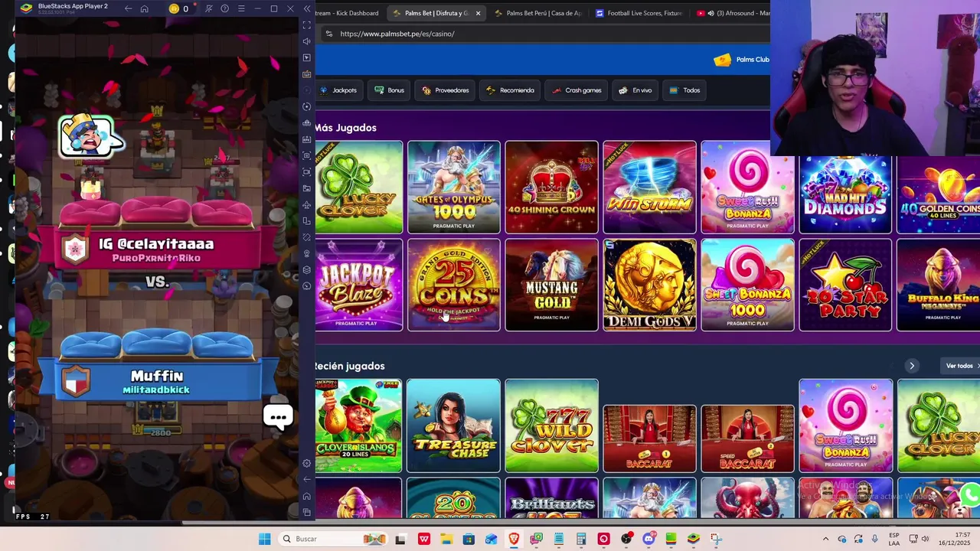
Task: Open Clover Islands game
Action: pyautogui.click(x=358, y=425)
